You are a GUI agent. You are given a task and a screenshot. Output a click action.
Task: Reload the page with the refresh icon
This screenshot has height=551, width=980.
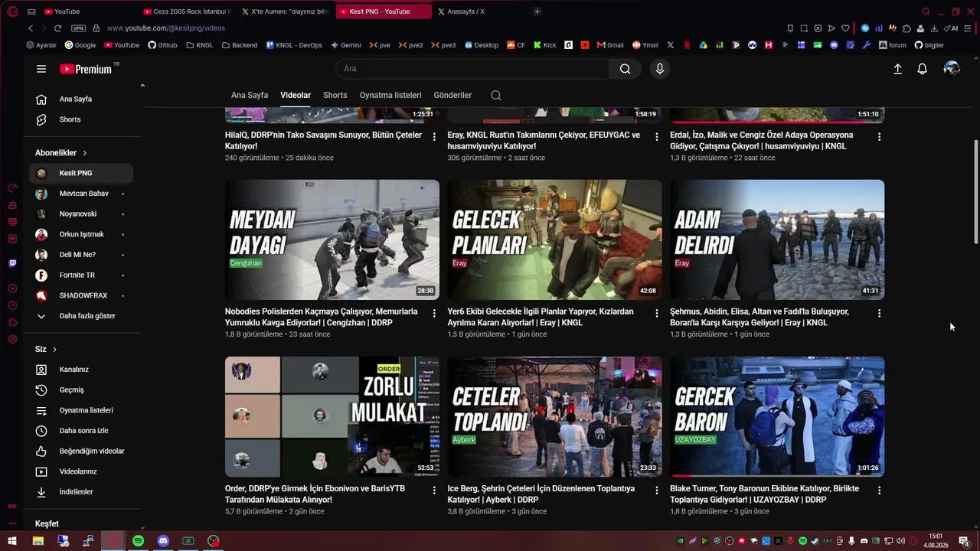click(57, 28)
